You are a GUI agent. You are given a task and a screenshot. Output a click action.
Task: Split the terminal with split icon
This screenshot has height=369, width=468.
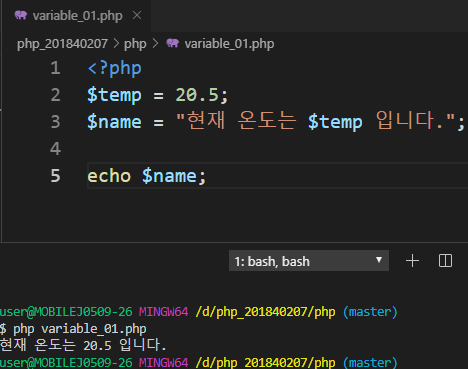pos(445,261)
